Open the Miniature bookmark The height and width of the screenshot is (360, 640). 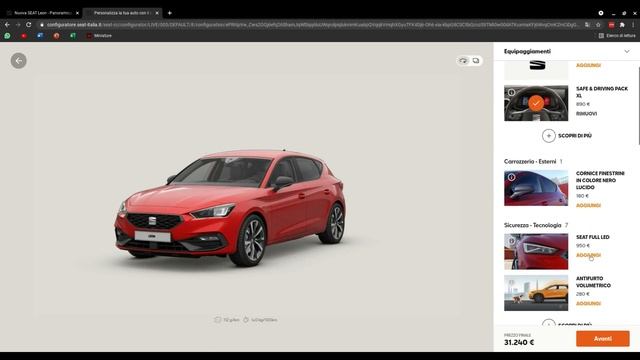click(99, 36)
